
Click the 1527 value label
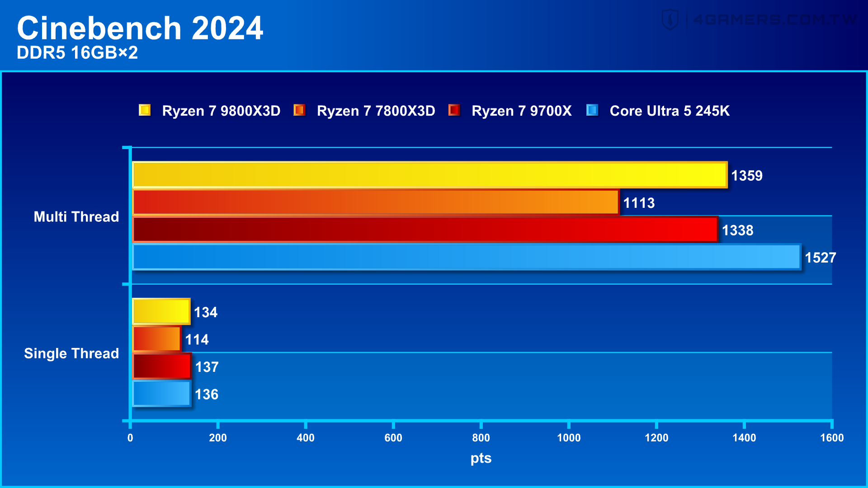coord(821,258)
